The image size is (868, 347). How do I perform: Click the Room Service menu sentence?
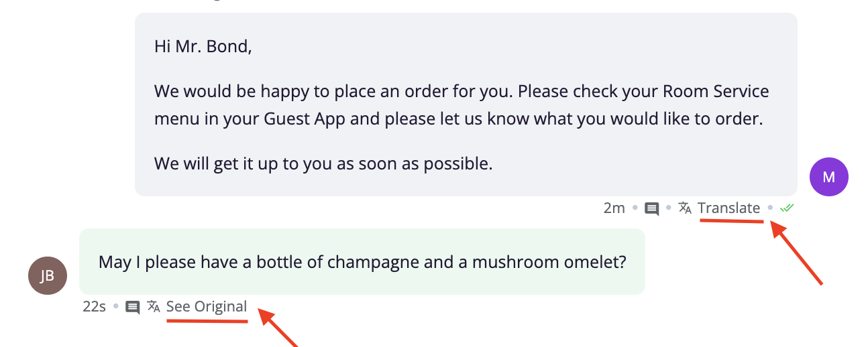pos(462,105)
